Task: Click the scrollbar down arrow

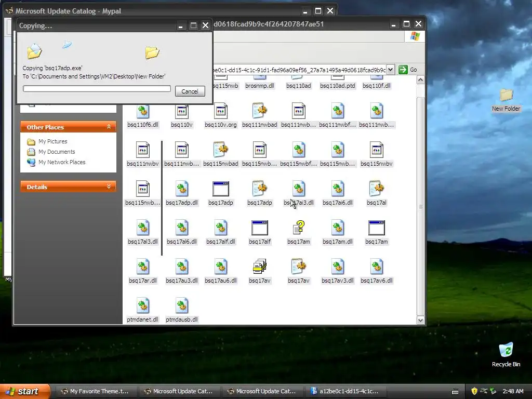Action: tap(420, 320)
